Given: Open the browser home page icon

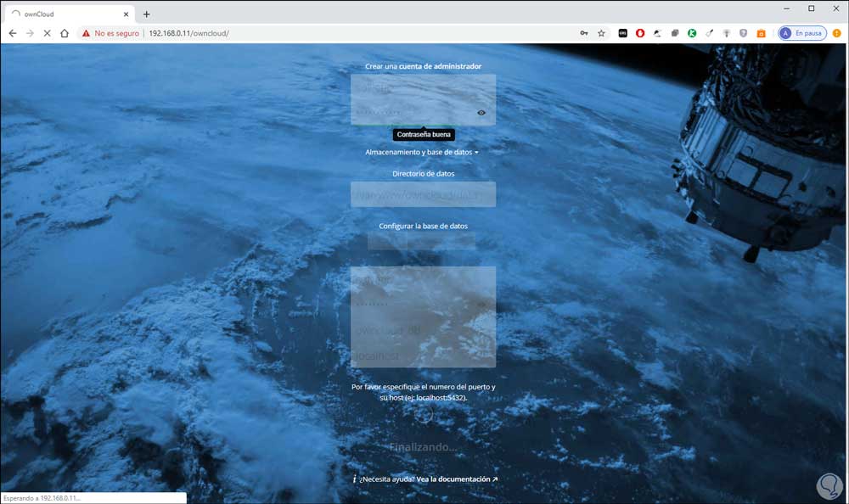Looking at the screenshot, I should [x=65, y=33].
